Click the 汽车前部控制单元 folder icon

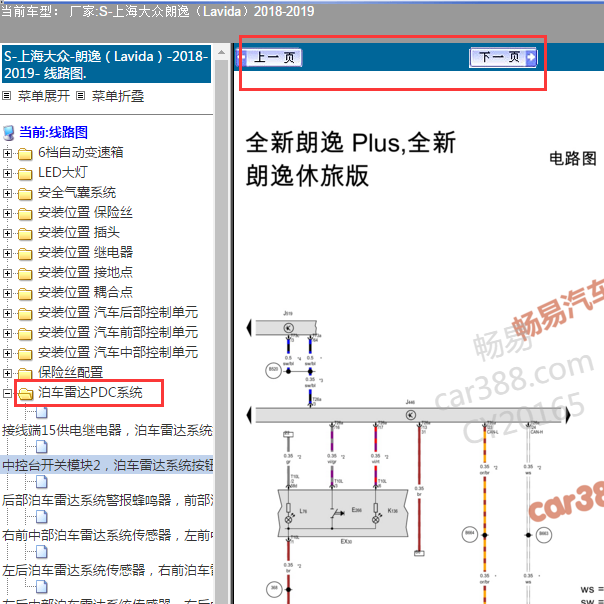point(25,334)
